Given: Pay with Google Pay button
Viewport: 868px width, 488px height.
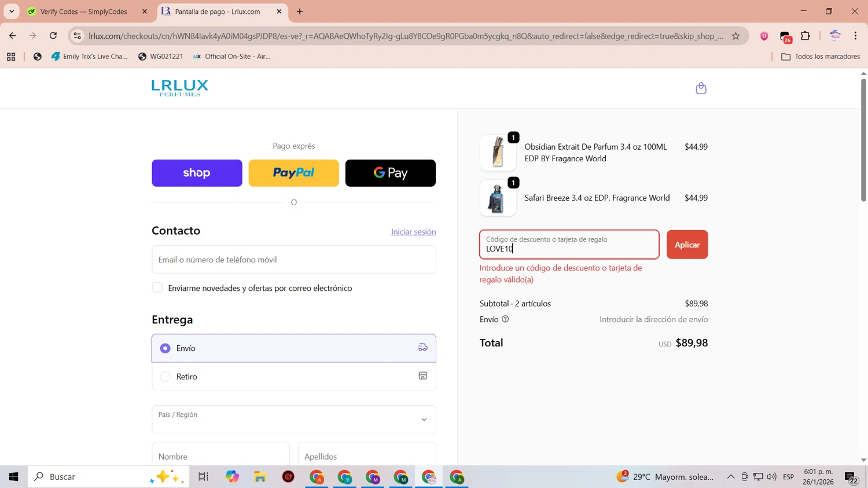Looking at the screenshot, I should 391,173.
